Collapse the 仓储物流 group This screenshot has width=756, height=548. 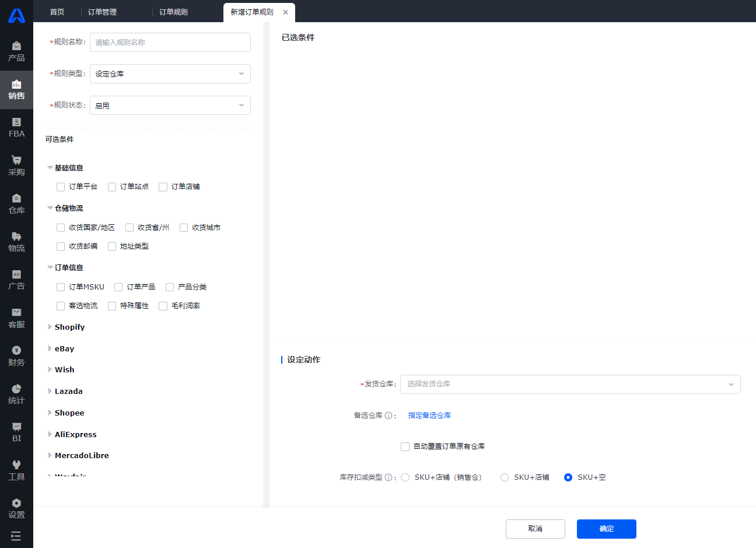50,208
